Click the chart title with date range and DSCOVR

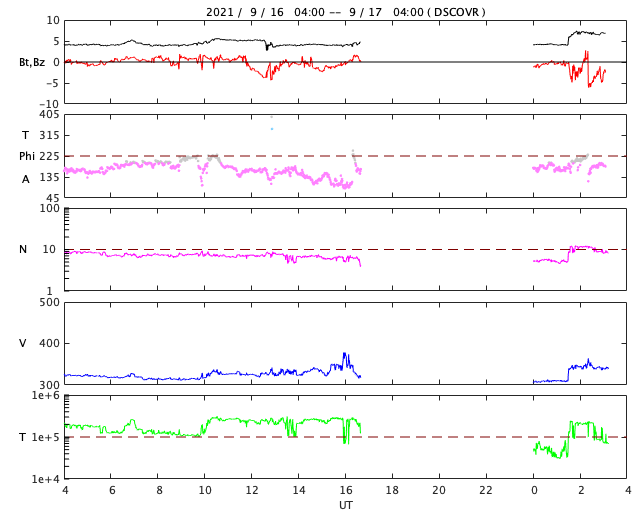point(345,12)
